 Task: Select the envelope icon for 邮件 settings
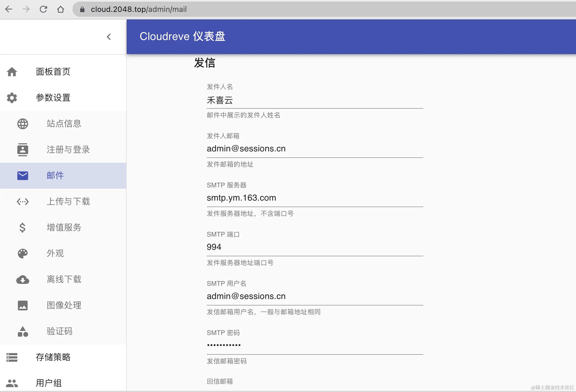point(22,175)
